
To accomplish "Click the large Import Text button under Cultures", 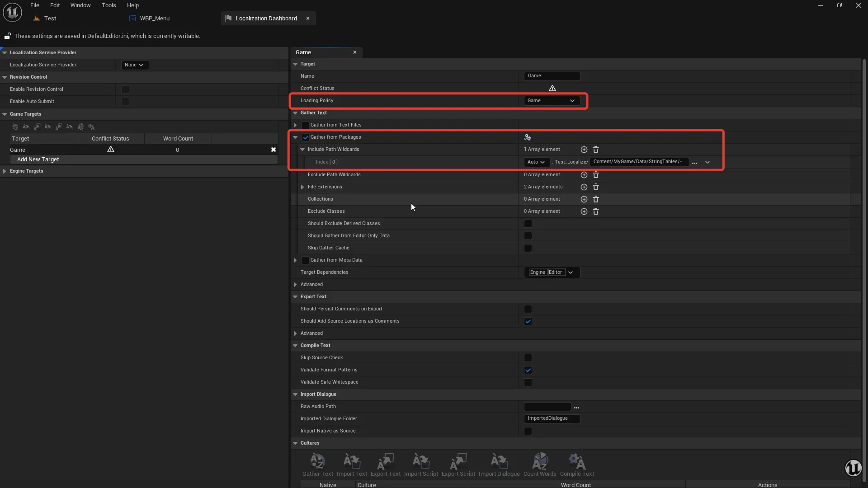I will (x=352, y=465).
